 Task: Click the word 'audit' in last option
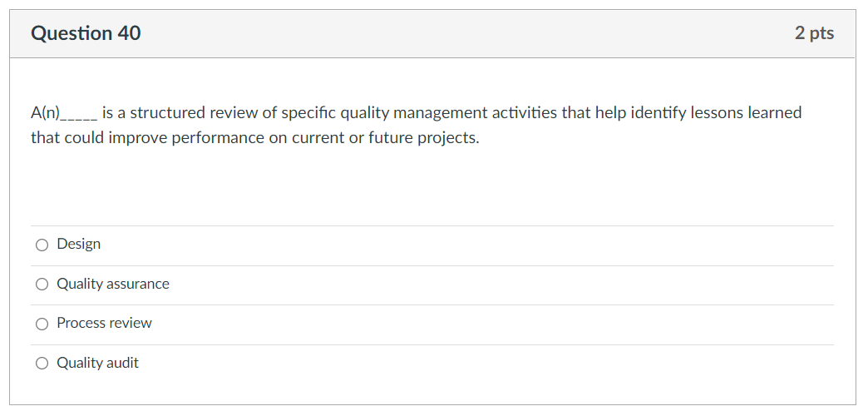point(121,363)
